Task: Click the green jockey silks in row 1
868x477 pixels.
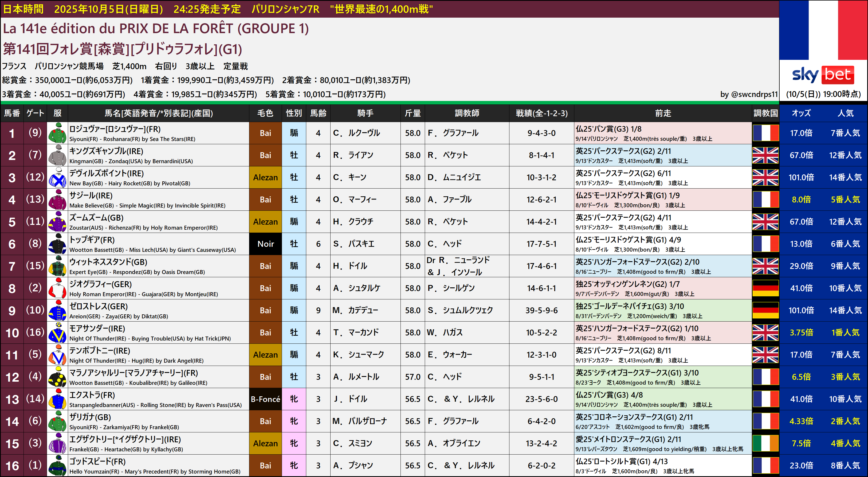Action: point(57,133)
